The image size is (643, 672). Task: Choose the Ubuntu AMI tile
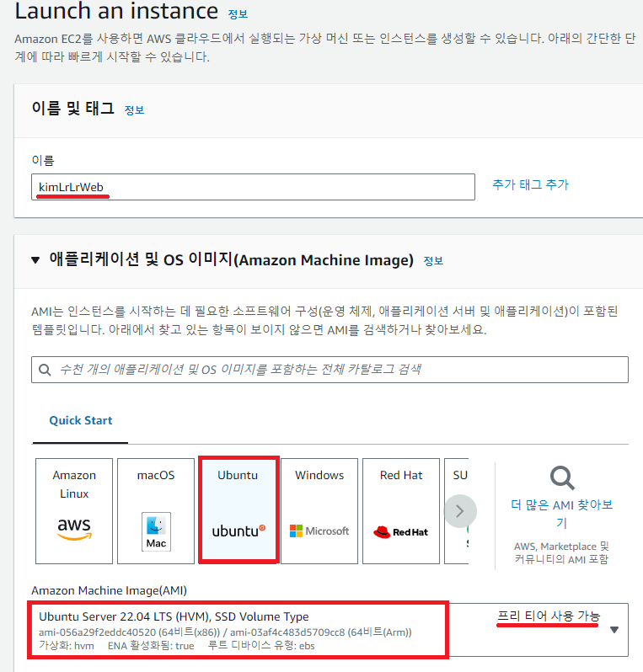[238, 510]
